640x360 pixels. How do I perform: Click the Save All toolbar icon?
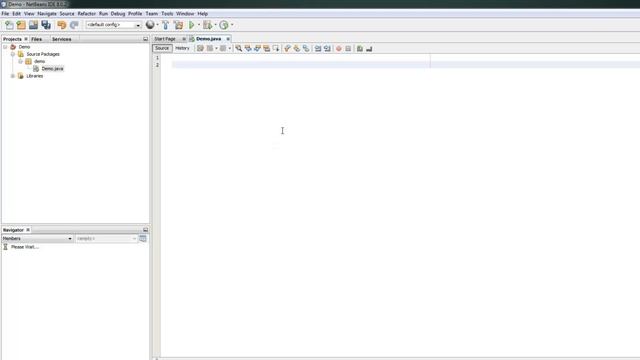46,25
